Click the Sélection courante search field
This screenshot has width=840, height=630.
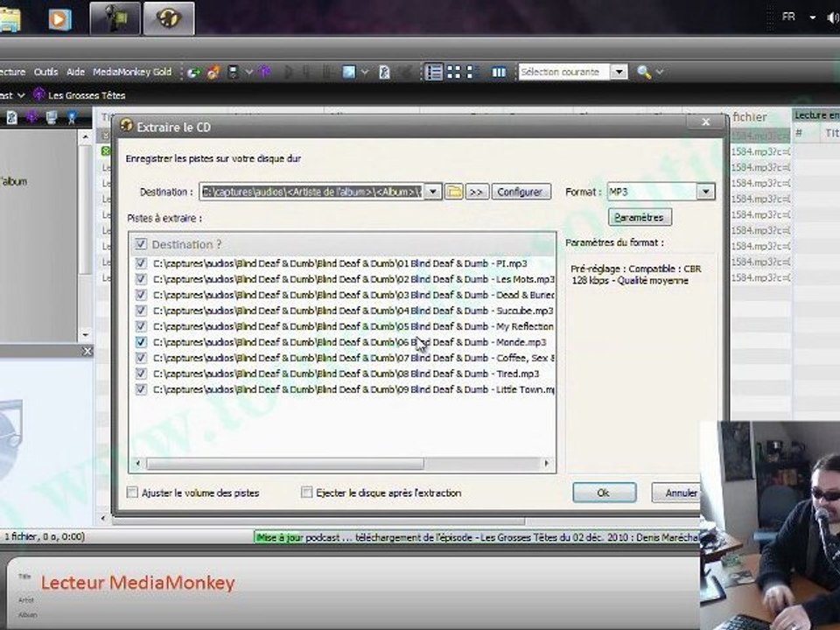(564, 72)
